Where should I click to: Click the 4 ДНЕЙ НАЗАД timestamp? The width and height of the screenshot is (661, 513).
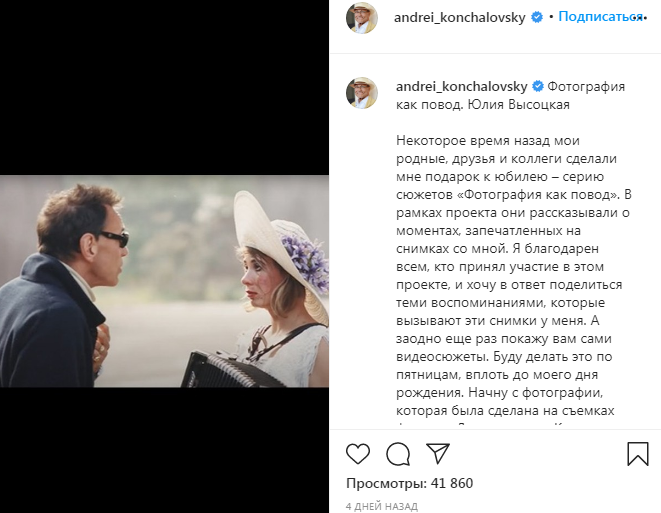click(382, 506)
